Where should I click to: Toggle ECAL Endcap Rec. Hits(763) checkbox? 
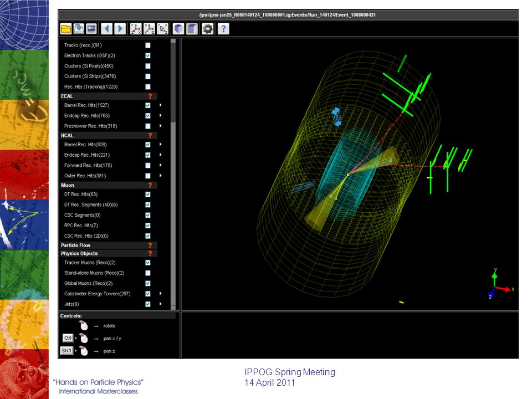[148, 116]
